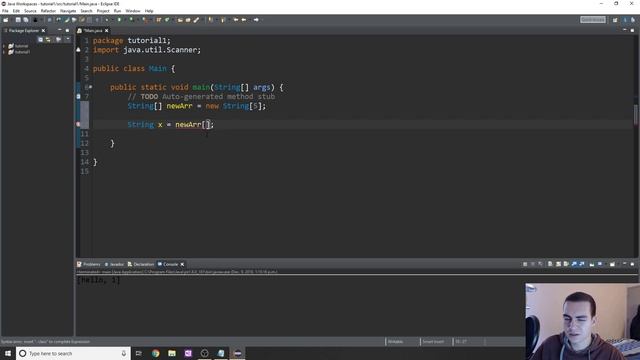Minimize the Package Explorer panel
This screenshot has height=360, width=640.
(x=59, y=30)
